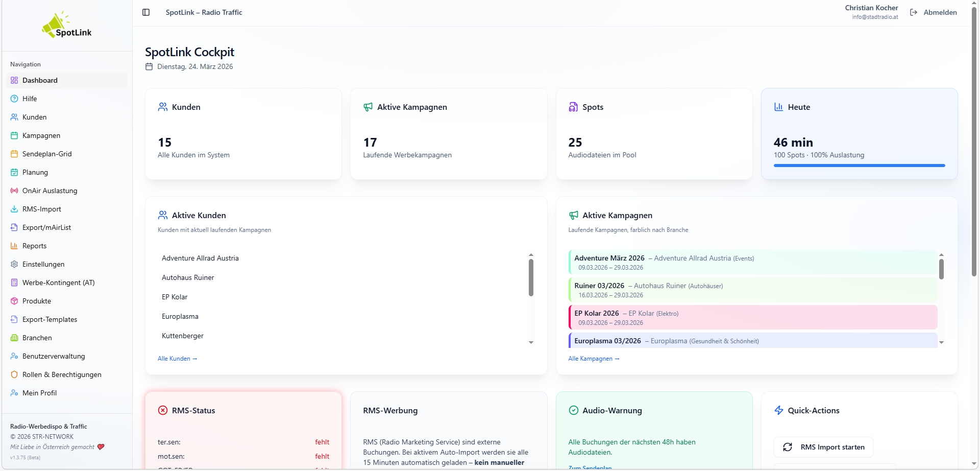Open Sendeplan-Grid in navigation
980x471 pixels.
pyautogui.click(x=47, y=154)
